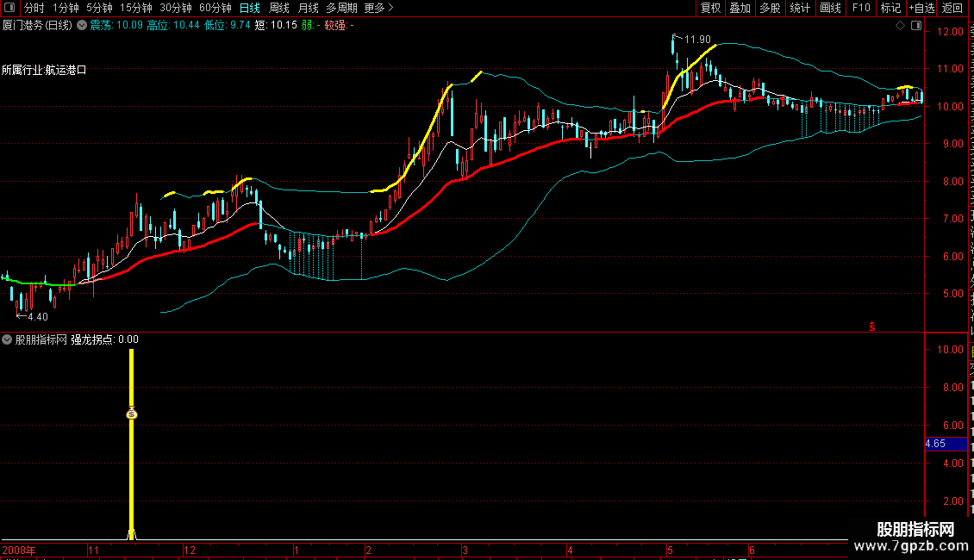The height and width of the screenshot is (560, 974).
Task: Select the 60分钟 period
Action: (215, 8)
